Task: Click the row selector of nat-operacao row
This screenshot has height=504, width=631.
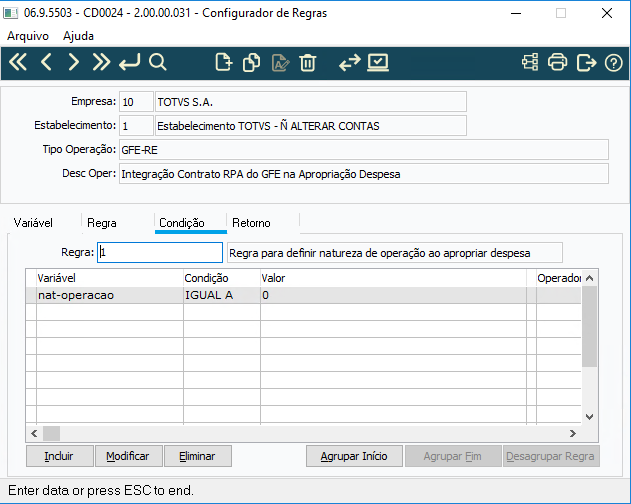Action: (x=31, y=295)
